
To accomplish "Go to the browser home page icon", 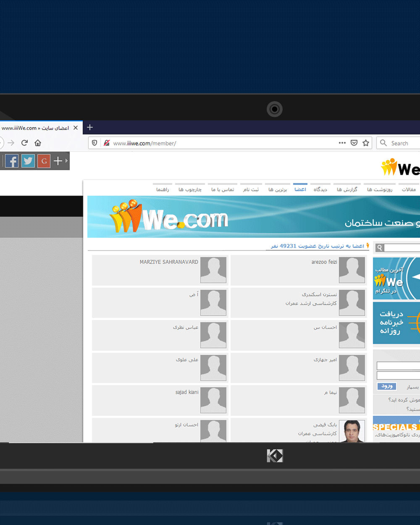I will tap(38, 143).
